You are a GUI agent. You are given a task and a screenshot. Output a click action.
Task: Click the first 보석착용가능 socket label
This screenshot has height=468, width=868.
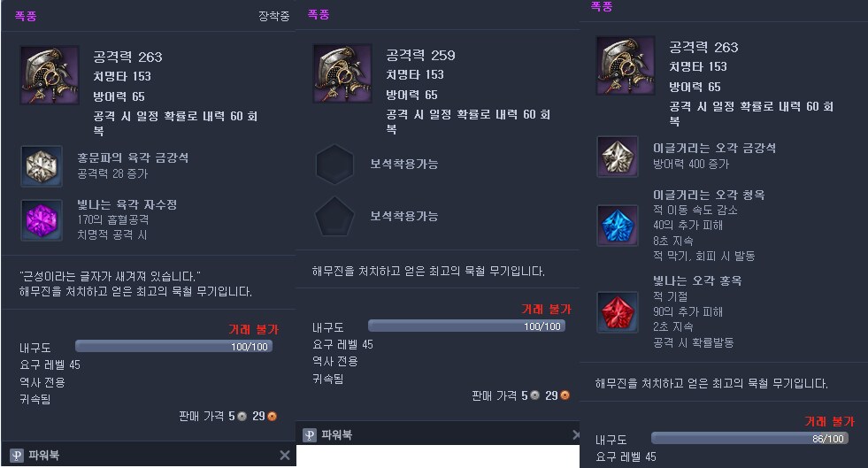coord(404,164)
